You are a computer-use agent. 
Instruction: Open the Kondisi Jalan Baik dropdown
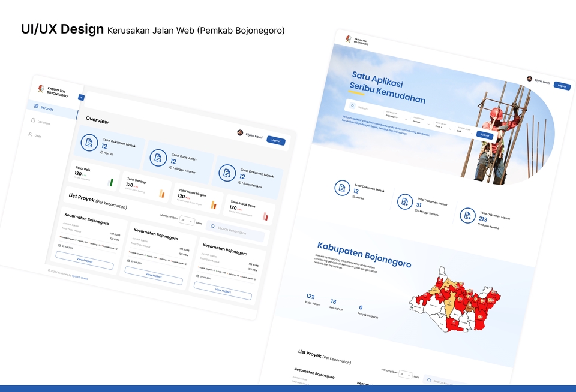click(x=464, y=131)
